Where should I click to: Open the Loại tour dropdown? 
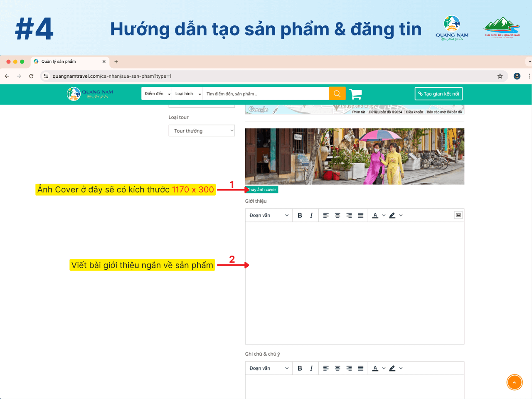coord(202,131)
